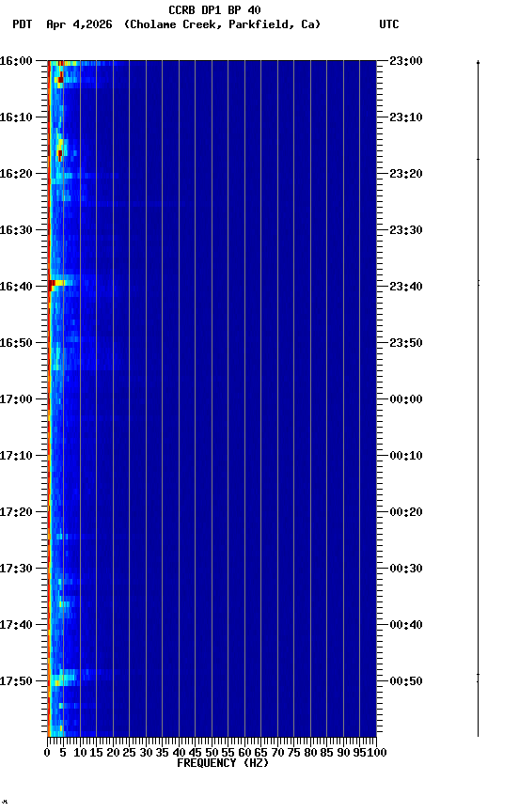Click the 00:00 UTC time label
Screen dimensions: 519x812
[x=406, y=399]
